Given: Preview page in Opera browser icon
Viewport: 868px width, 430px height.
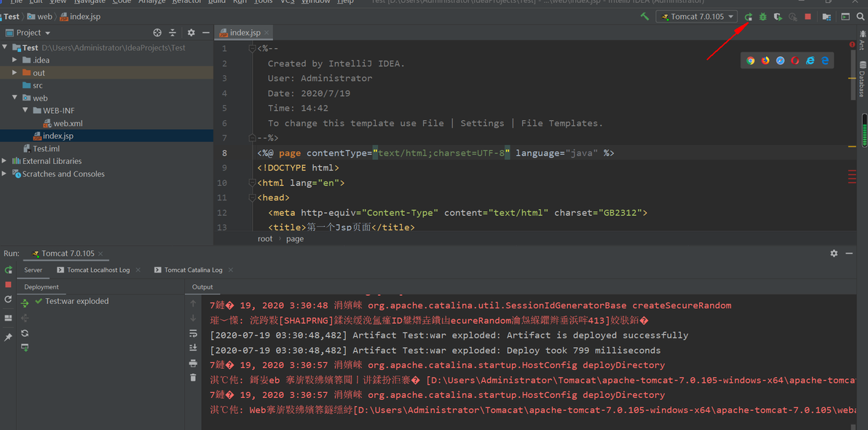Looking at the screenshot, I should (795, 60).
